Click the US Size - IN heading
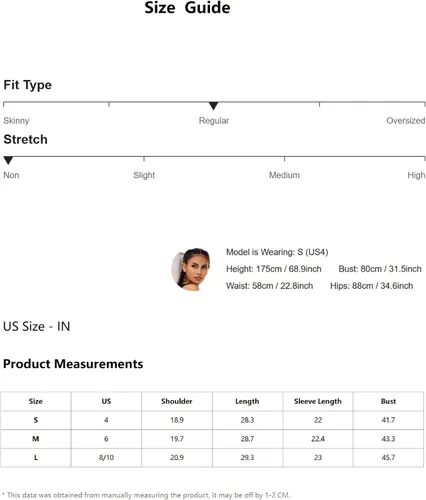This screenshot has width=426, height=500. pyautogui.click(x=37, y=326)
